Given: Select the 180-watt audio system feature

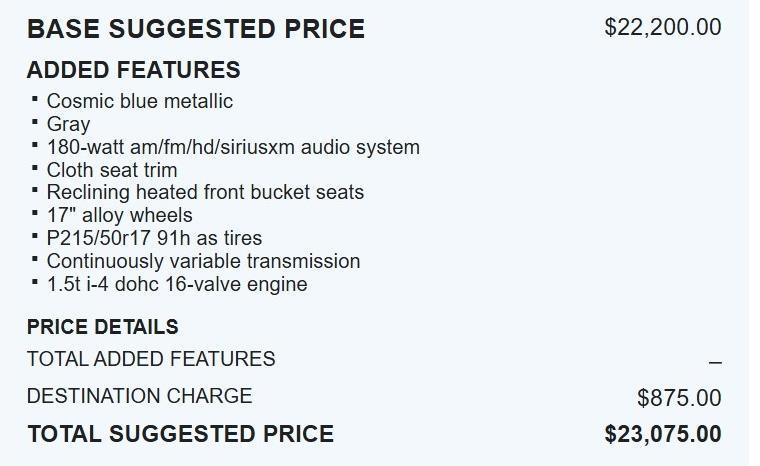Looking at the screenshot, I should coord(233,147).
